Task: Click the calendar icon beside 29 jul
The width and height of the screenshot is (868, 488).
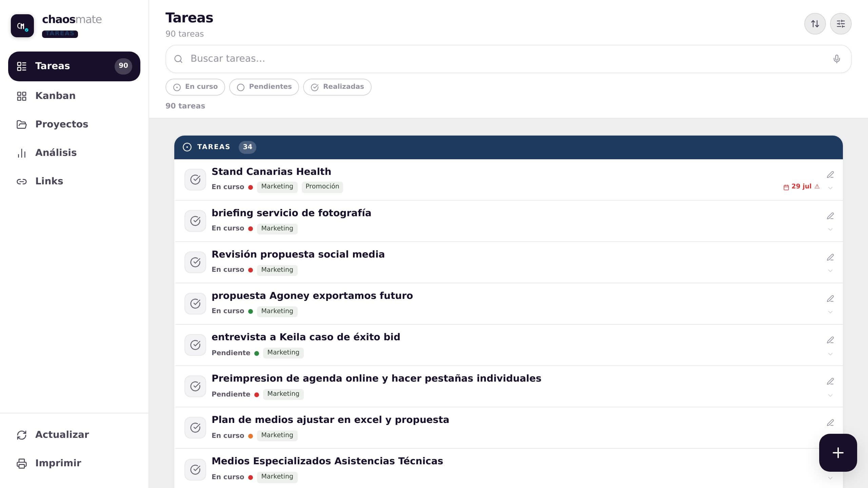Action: pyautogui.click(x=786, y=187)
